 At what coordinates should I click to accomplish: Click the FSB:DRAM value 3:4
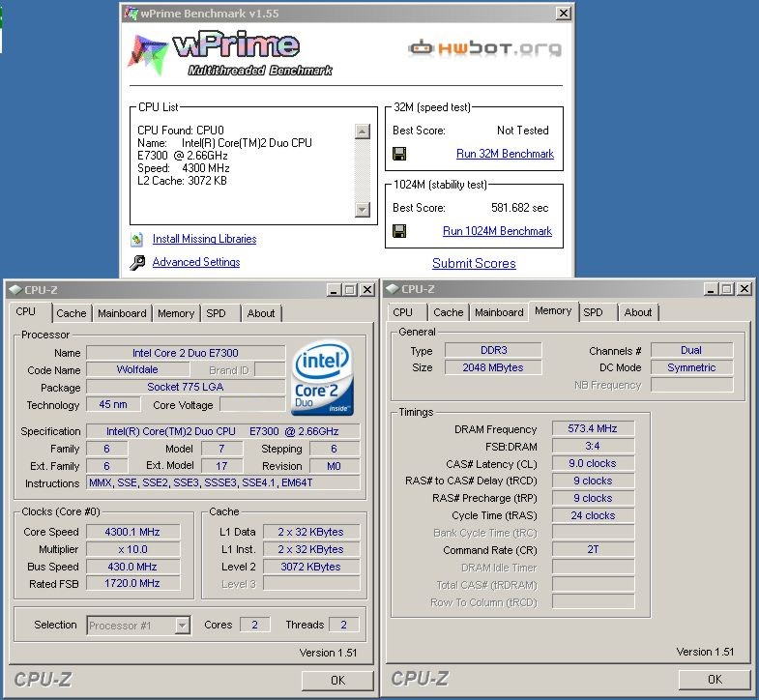tap(593, 446)
